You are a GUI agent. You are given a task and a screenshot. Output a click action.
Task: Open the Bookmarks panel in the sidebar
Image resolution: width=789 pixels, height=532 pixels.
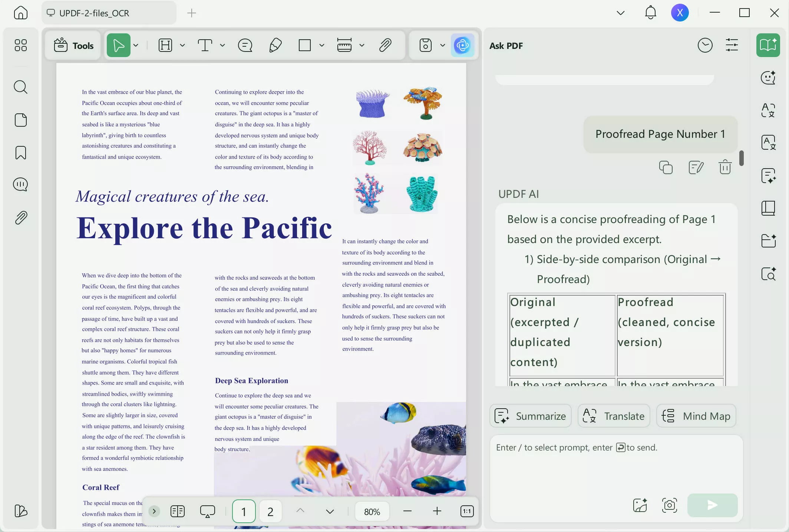coord(20,152)
